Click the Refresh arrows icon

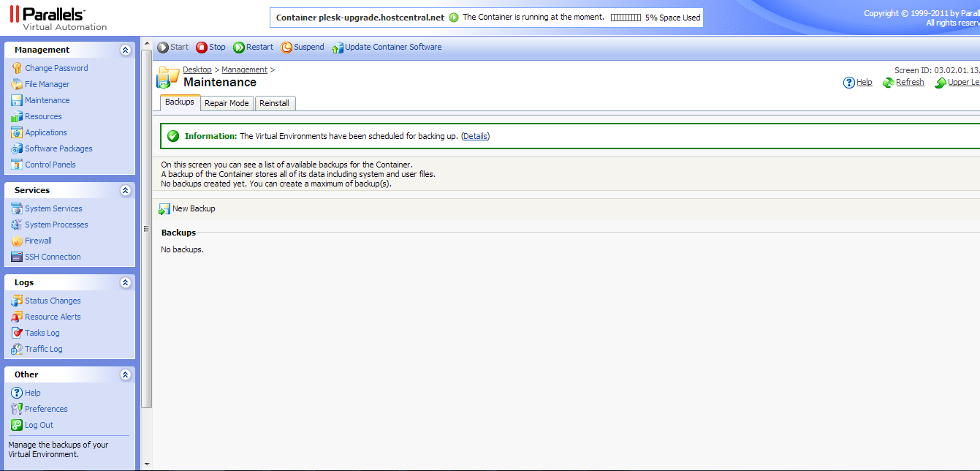pos(888,83)
